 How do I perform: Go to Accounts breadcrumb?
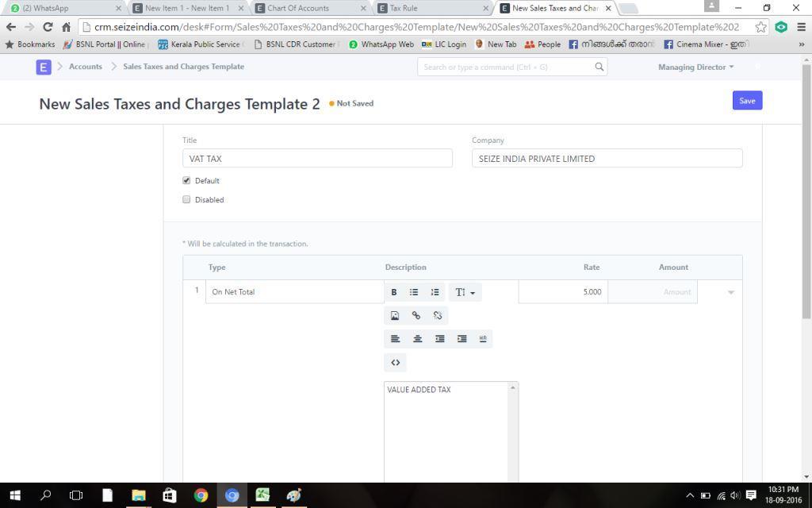pos(86,67)
